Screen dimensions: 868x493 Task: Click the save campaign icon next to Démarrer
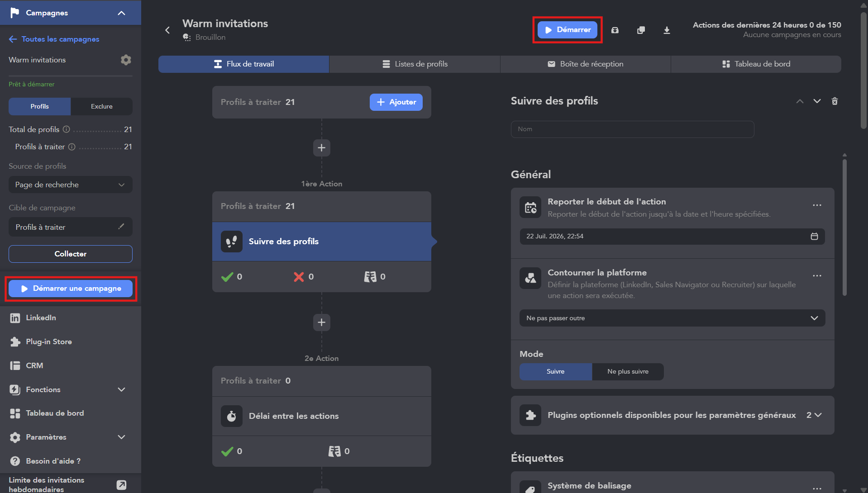coord(615,30)
